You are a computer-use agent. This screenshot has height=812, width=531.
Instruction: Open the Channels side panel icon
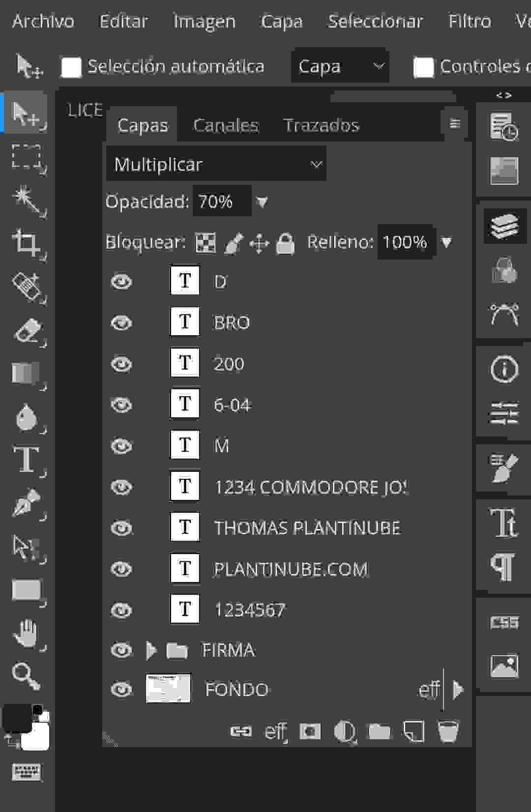click(x=504, y=270)
